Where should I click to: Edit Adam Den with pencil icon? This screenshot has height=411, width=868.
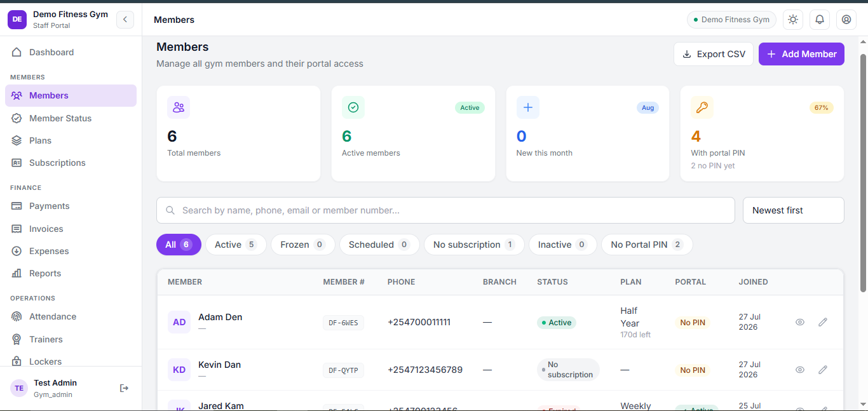point(823,322)
